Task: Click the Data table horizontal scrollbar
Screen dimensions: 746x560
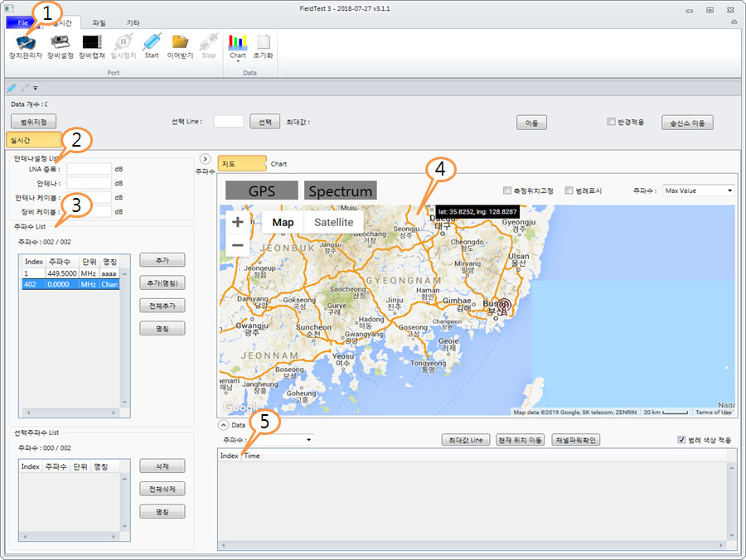Action: (x=472, y=545)
